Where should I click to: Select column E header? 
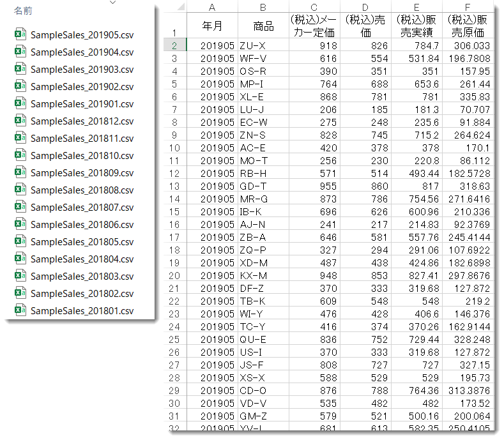tap(416, 7)
